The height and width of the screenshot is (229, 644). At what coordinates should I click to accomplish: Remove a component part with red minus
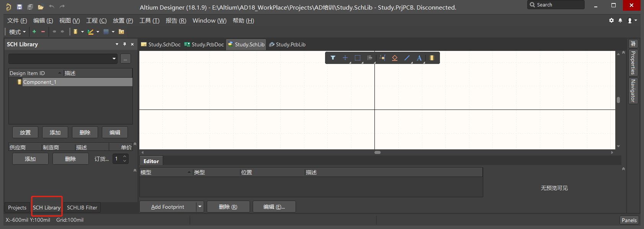(43, 31)
